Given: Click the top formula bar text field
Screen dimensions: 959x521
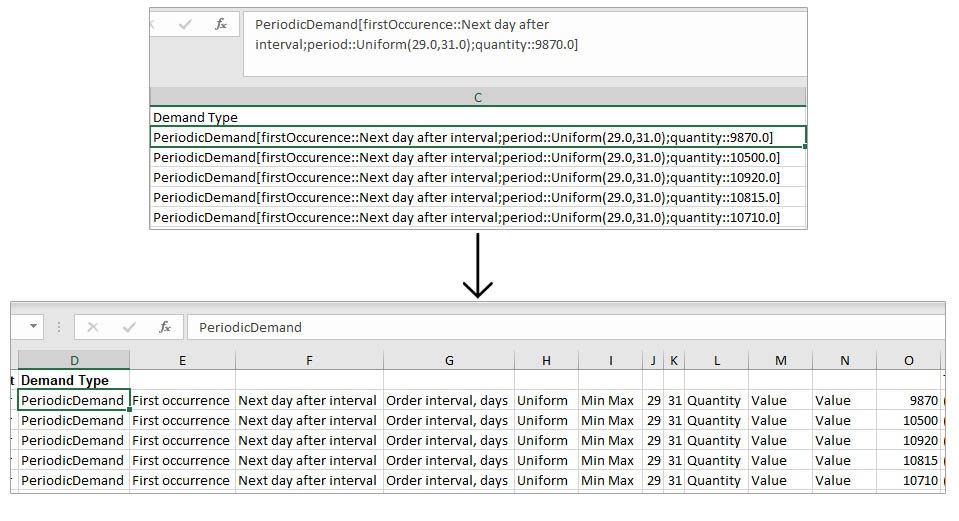Looking at the screenshot, I should point(525,44).
